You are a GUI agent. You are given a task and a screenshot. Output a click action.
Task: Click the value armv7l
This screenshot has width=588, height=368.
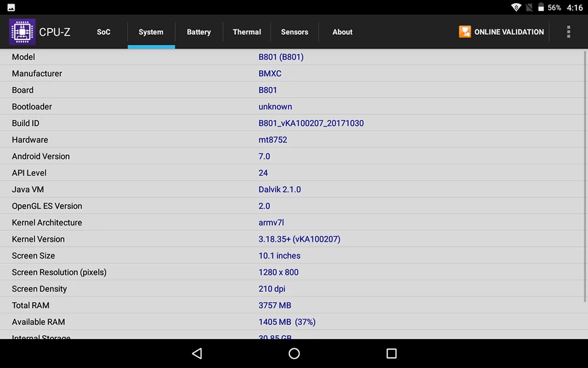pos(271,223)
